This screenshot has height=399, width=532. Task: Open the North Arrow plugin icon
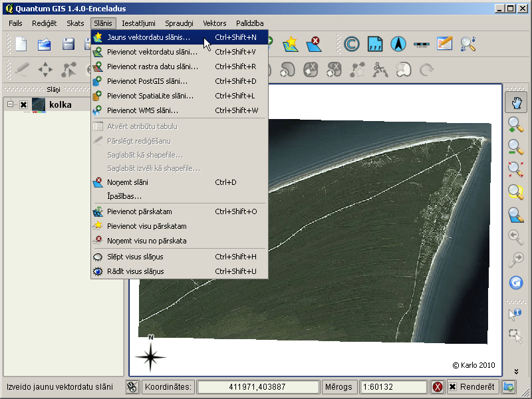point(398,44)
